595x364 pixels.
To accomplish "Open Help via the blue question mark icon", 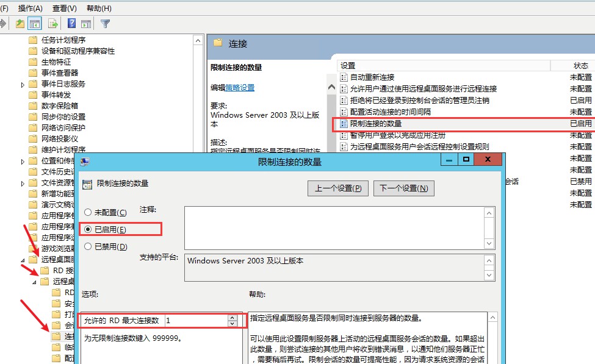I will [71, 24].
